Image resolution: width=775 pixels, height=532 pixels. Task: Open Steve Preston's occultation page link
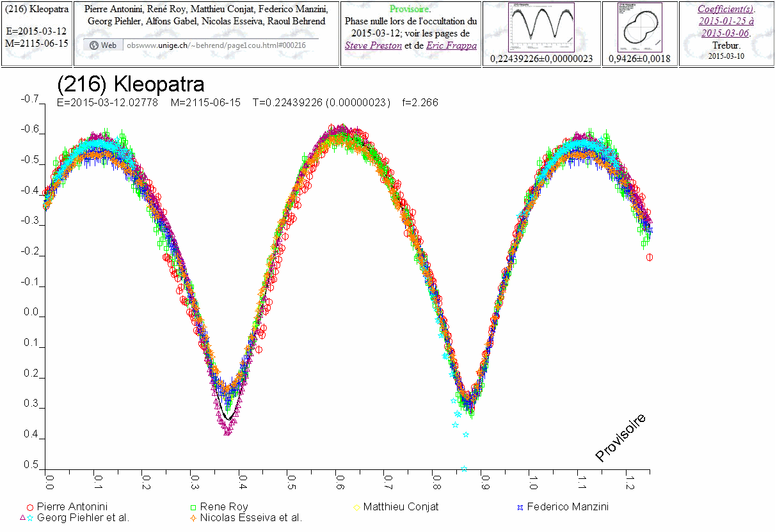374,45
